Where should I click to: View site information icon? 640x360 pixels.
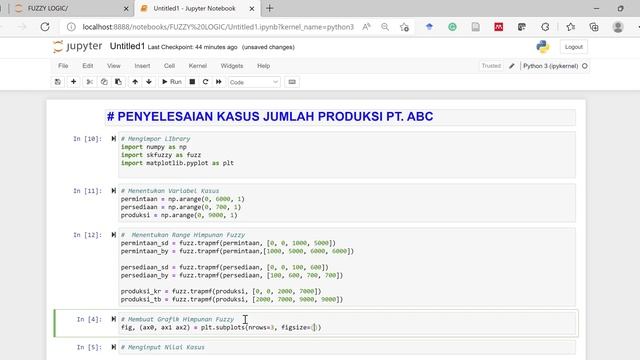click(x=71, y=27)
